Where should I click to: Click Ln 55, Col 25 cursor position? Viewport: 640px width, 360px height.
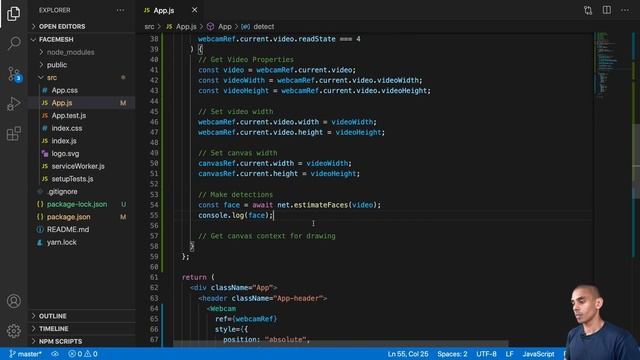click(408, 354)
